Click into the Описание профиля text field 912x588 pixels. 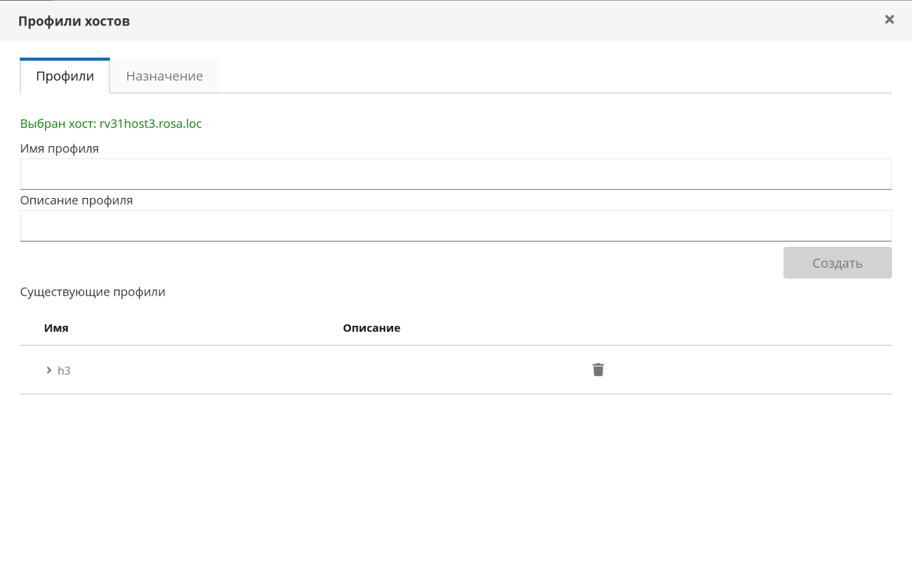(x=455, y=226)
